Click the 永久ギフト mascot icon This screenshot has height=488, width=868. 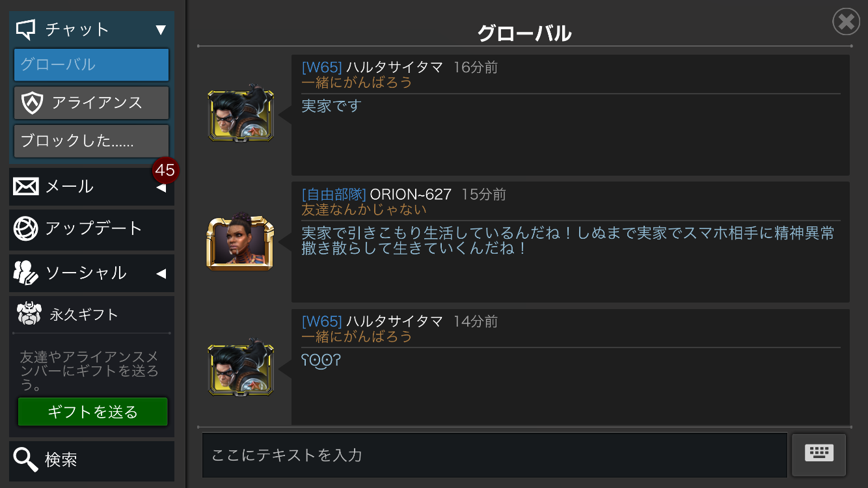tap(29, 314)
